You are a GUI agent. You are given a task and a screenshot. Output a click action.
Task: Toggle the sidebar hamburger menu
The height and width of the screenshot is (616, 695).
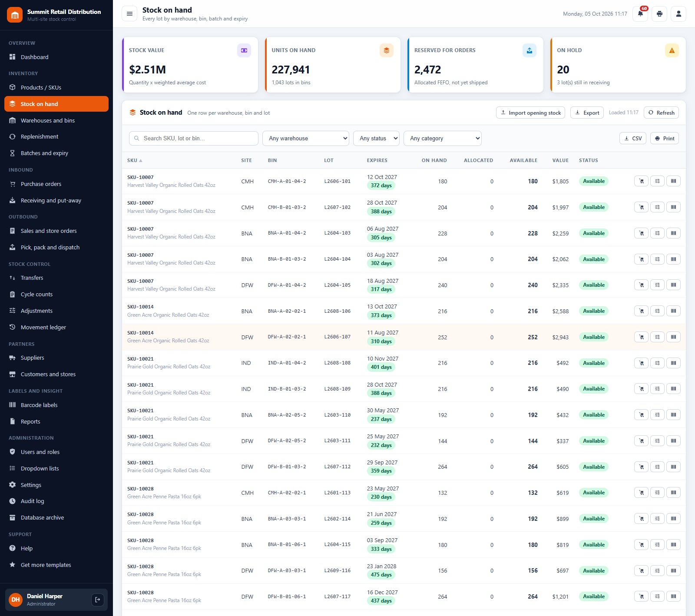pyautogui.click(x=129, y=14)
